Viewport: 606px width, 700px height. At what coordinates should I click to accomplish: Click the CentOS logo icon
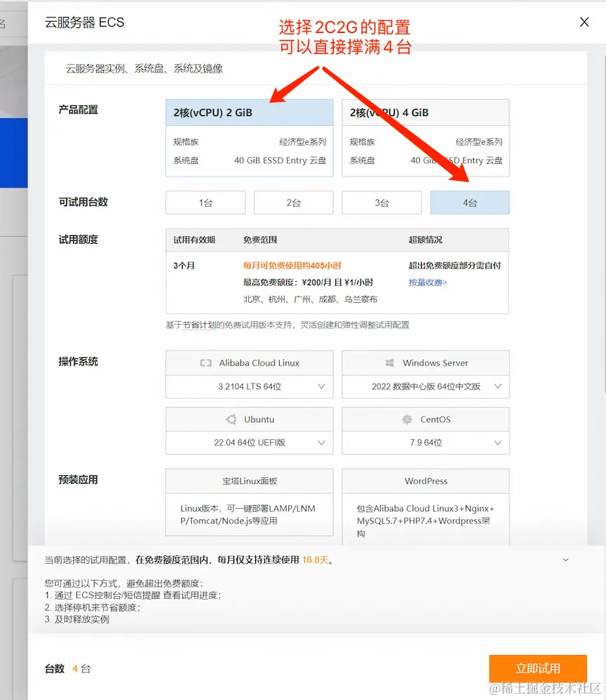[x=407, y=419]
